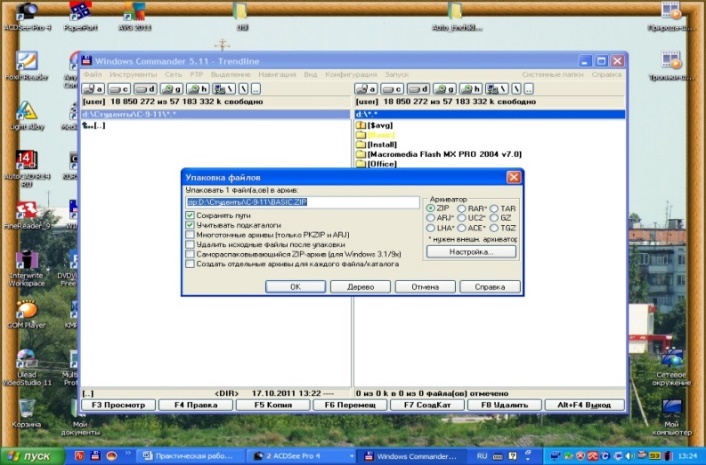Open the FineReader 9 desktop shortcut
This screenshot has width=706, height=465.
27,215
